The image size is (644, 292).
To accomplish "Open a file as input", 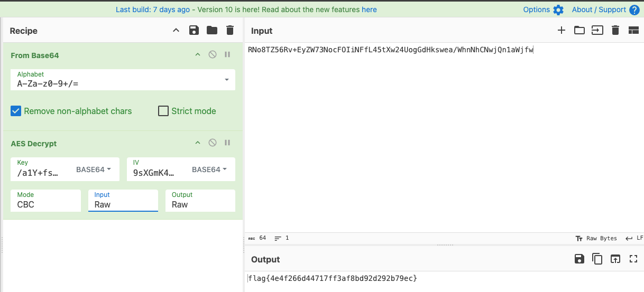I will 597,31.
